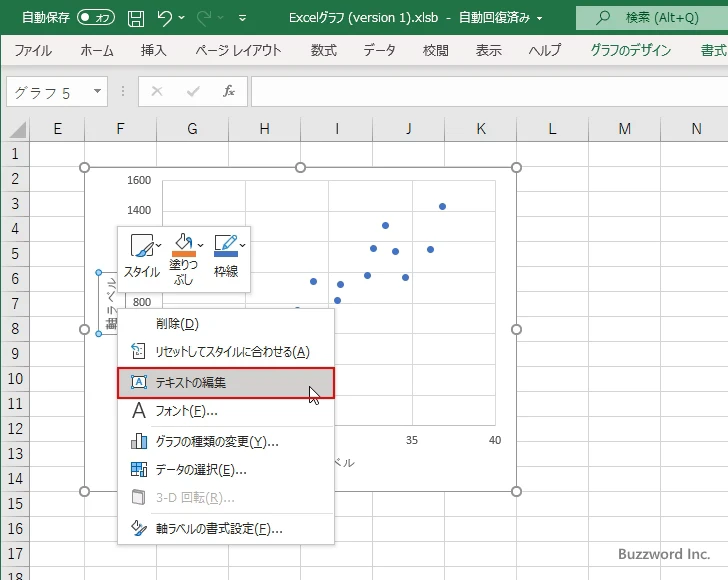Open the 表示 tab
The height and width of the screenshot is (580, 728).
(488, 50)
